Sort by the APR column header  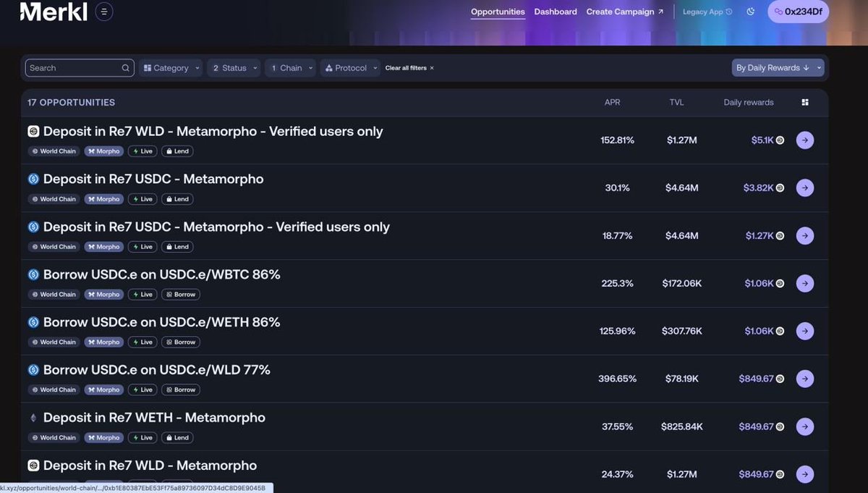pyautogui.click(x=612, y=103)
